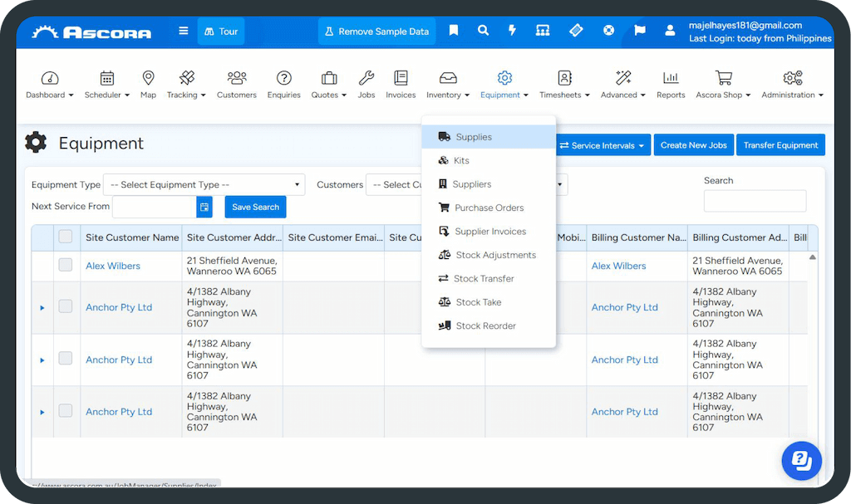Image resolution: width=851 pixels, height=504 pixels.
Task: Click Remove Sample Data button
Action: (376, 32)
